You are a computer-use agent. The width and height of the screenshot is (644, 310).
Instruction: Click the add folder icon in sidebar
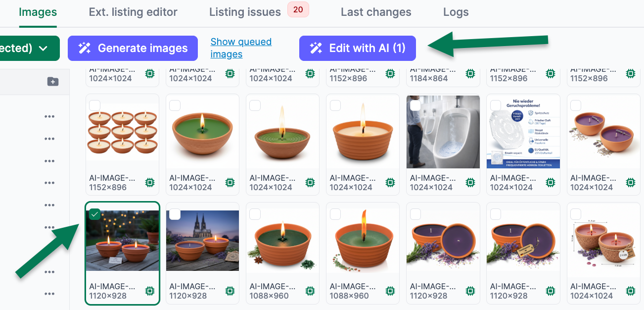click(x=53, y=82)
